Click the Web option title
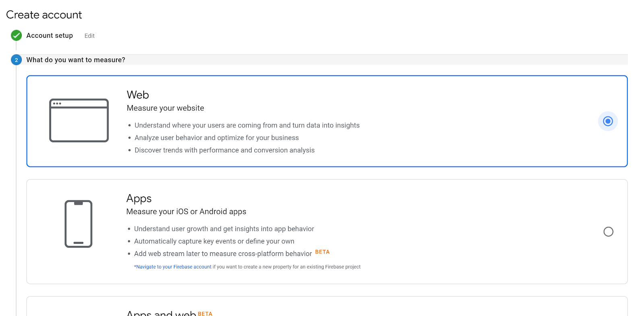The height and width of the screenshot is (316, 644). tap(138, 95)
